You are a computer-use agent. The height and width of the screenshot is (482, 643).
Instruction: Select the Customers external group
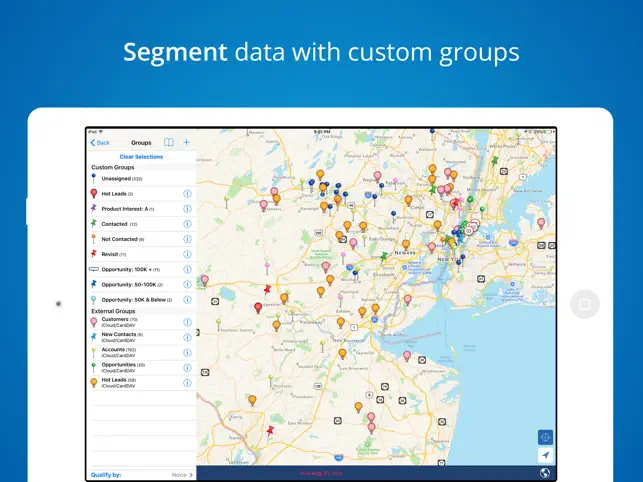pyautogui.click(x=141, y=322)
